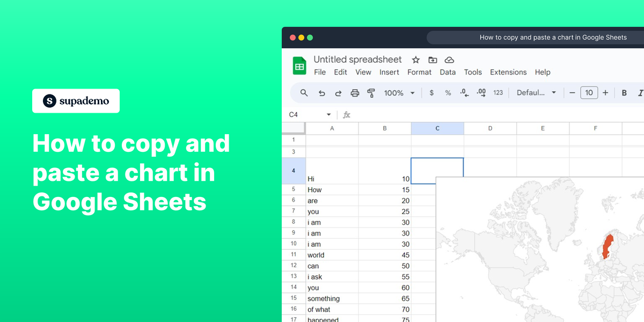Increase font size with plus button
The width and height of the screenshot is (644, 322).
coord(605,92)
